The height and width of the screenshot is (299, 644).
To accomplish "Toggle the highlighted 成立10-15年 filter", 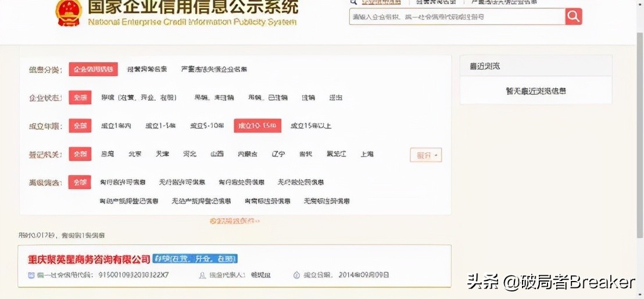I will tap(257, 126).
